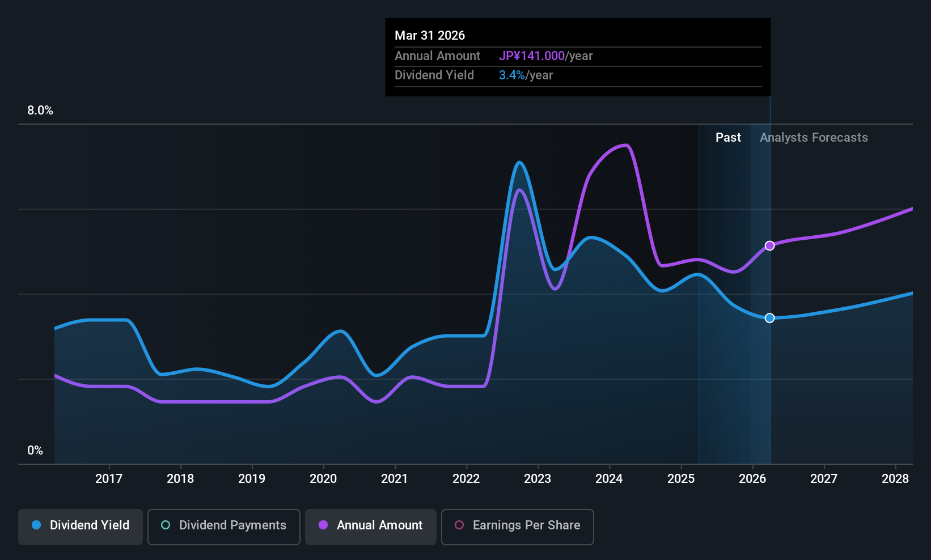Click the 2028 x-axis year label

(895, 478)
